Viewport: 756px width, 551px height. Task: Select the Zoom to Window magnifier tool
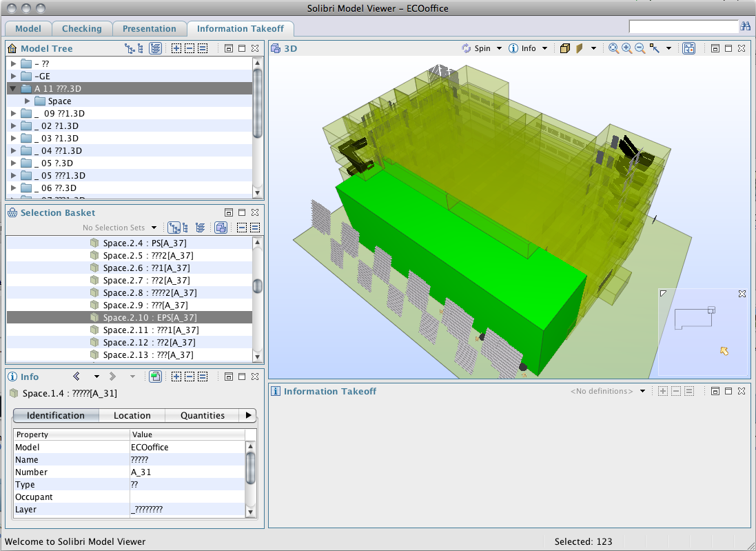point(613,48)
